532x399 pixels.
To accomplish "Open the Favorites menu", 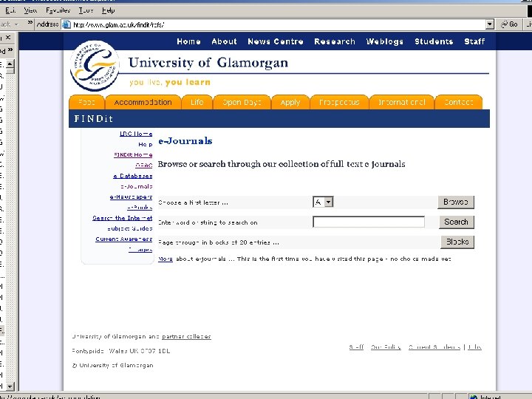I will click(58, 10).
